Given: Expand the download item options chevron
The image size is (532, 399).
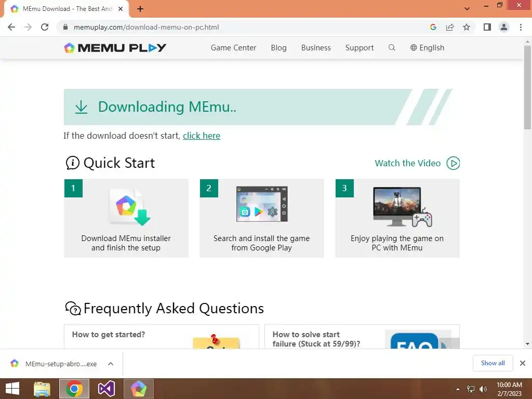Looking at the screenshot, I should point(111,364).
